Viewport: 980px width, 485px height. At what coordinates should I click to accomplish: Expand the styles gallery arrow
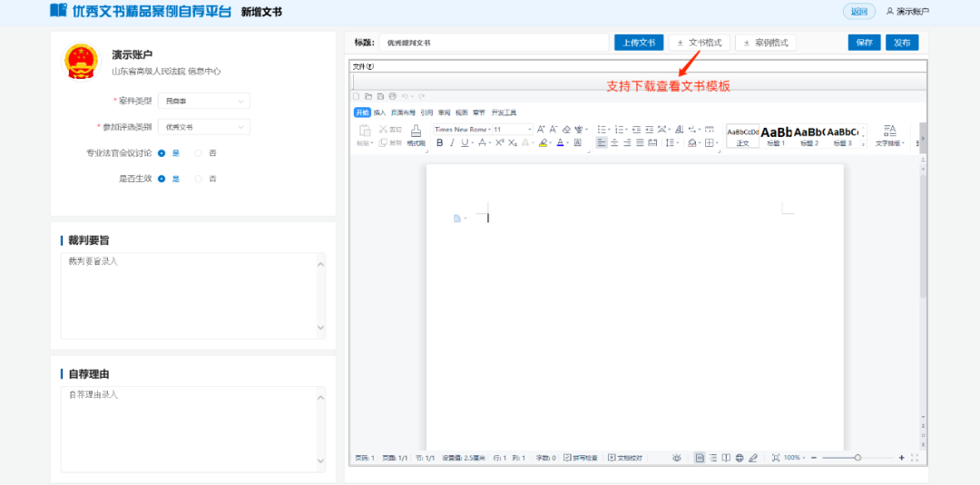click(x=863, y=144)
